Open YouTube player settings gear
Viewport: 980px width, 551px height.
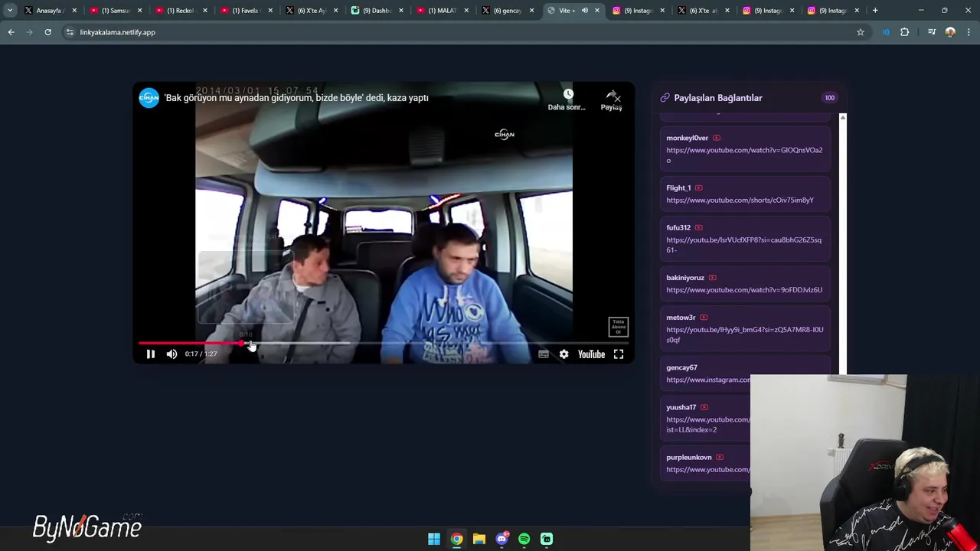564,354
